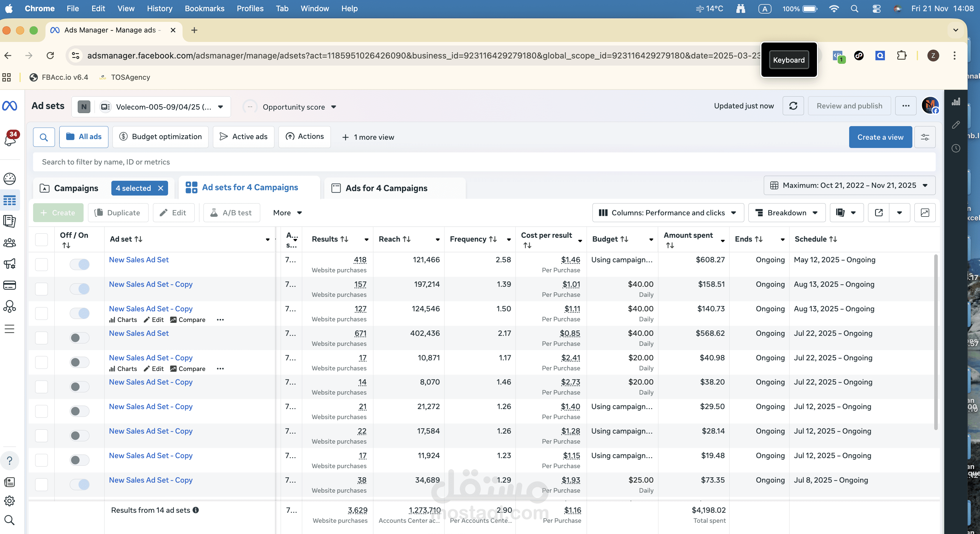
Task: Turn on the 671-result New Sales Ad Set toggle
Action: point(79,338)
